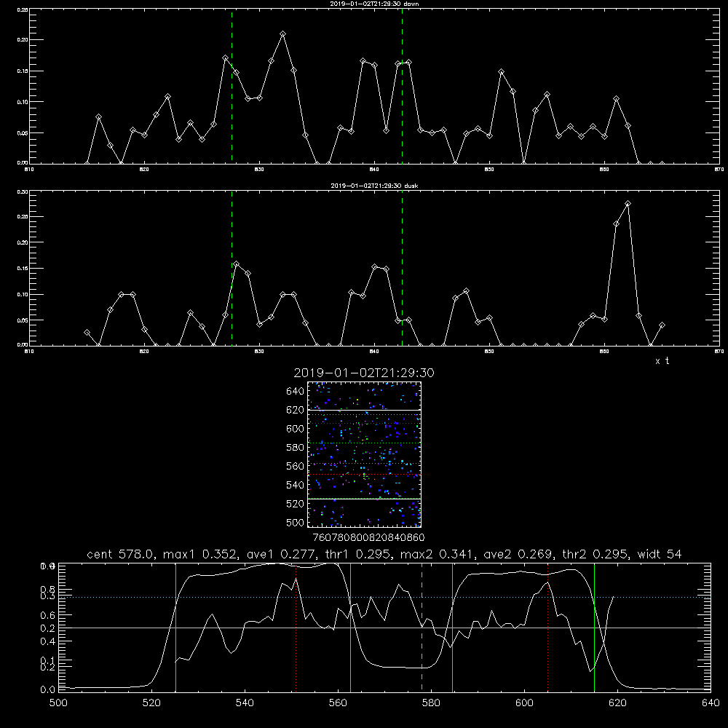Viewport: 728px width, 728px height.
Task: Click the highest diamond marker in the dawn plot
Action: coord(282,34)
